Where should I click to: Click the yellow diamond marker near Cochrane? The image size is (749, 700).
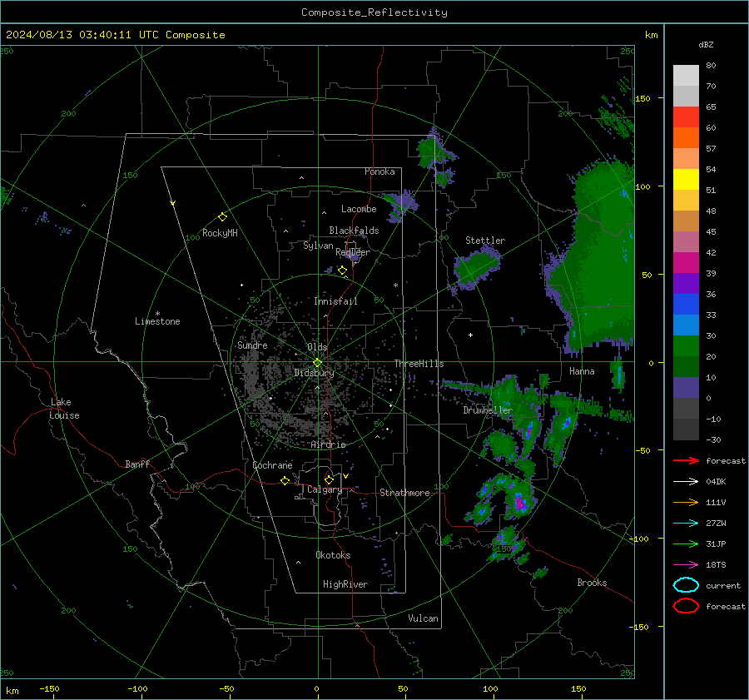coord(285,480)
